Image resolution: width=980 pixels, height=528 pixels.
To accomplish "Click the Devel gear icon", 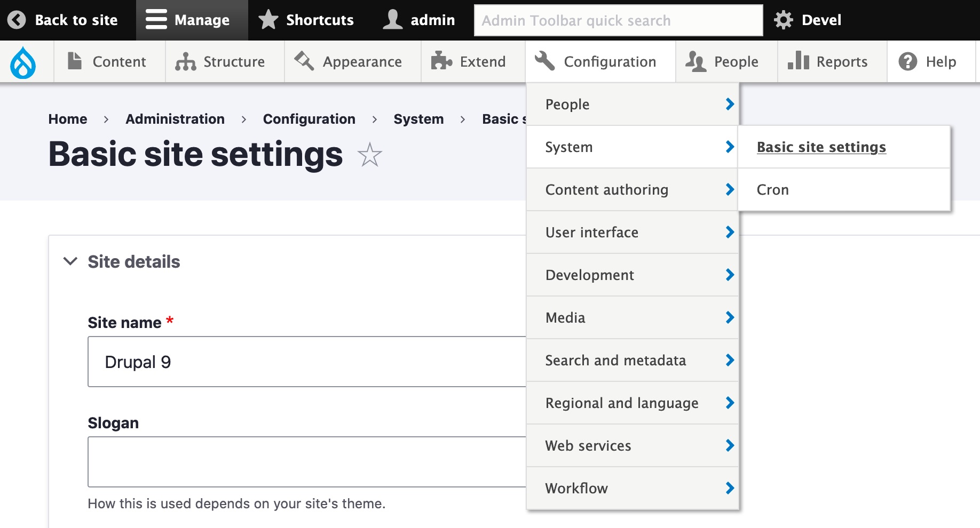I will pyautogui.click(x=783, y=19).
